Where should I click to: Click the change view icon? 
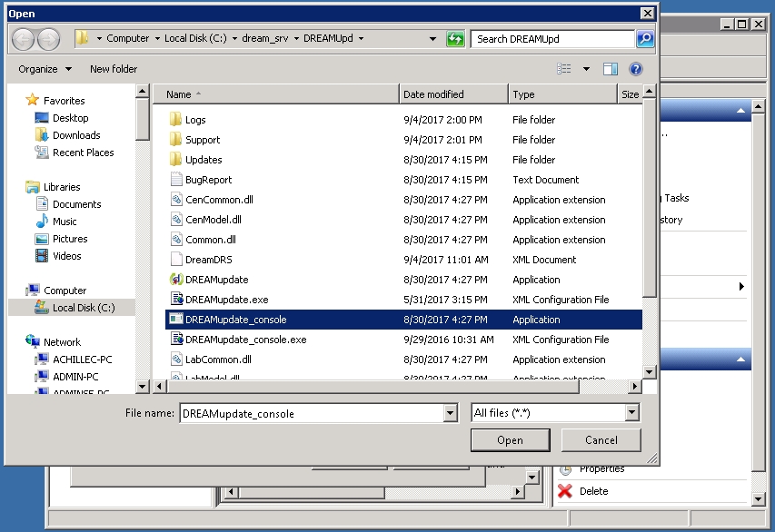click(x=564, y=69)
